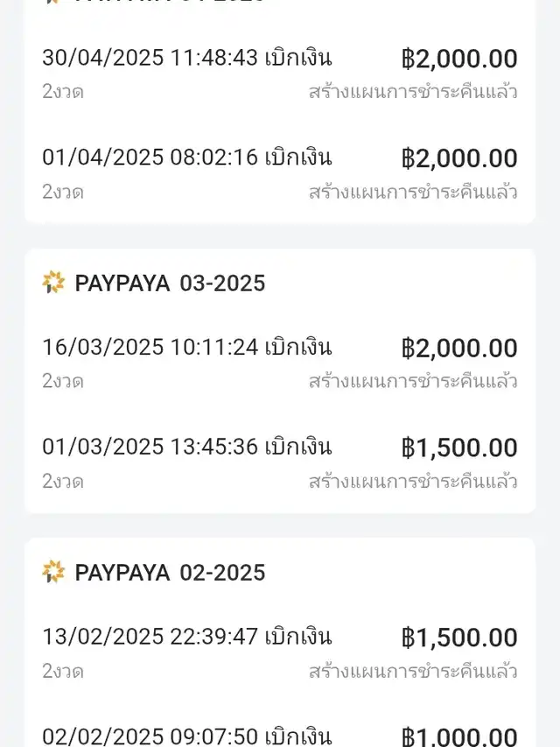Tap the PAYPAYA logo icon for 02-2025
The image size is (560, 747).
pos(53,572)
